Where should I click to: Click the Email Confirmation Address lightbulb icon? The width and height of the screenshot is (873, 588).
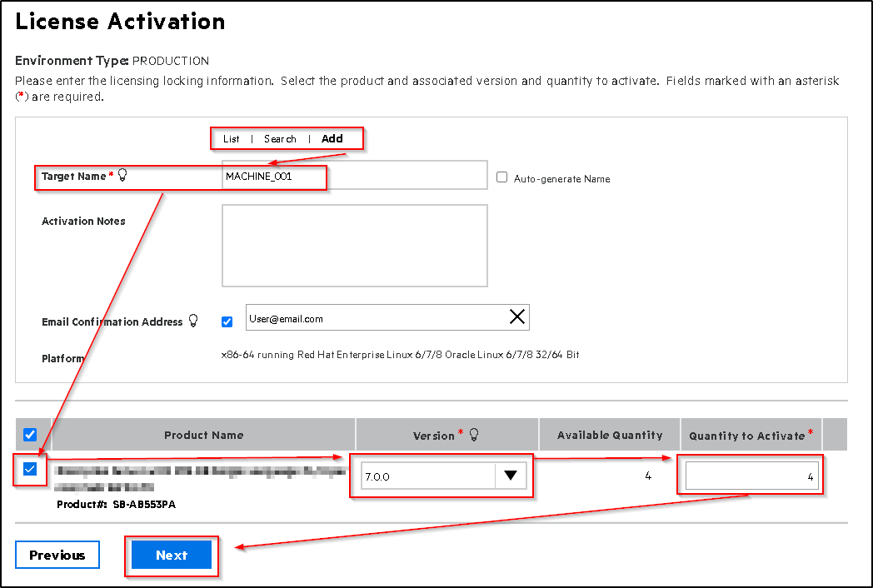tap(192, 321)
